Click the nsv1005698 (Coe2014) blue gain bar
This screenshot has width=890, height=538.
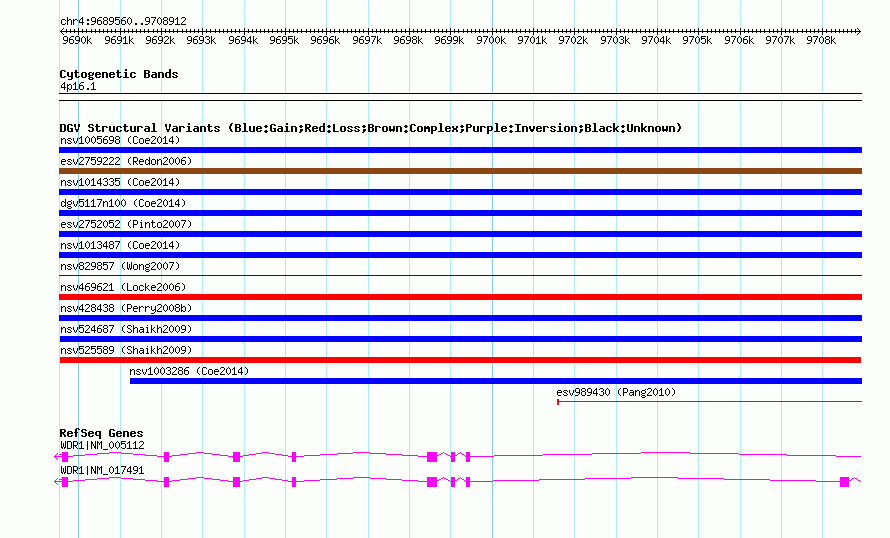tap(460, 150)
